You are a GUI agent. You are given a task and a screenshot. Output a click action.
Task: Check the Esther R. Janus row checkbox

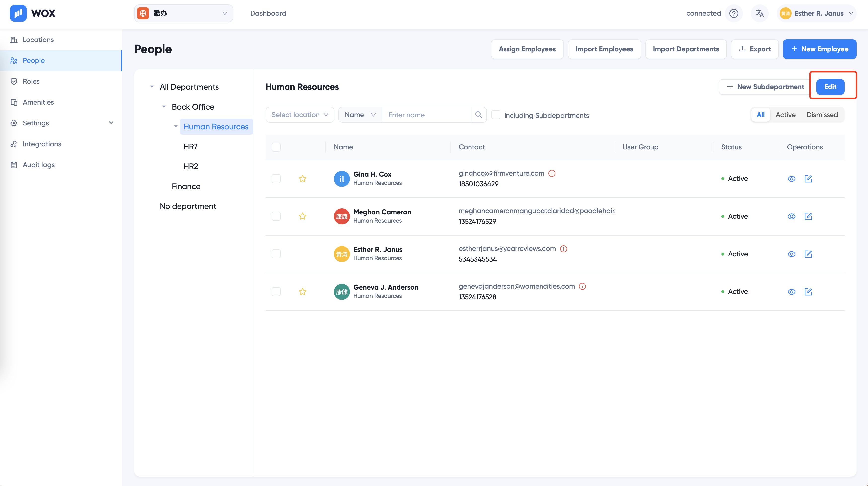click(276, 254)
